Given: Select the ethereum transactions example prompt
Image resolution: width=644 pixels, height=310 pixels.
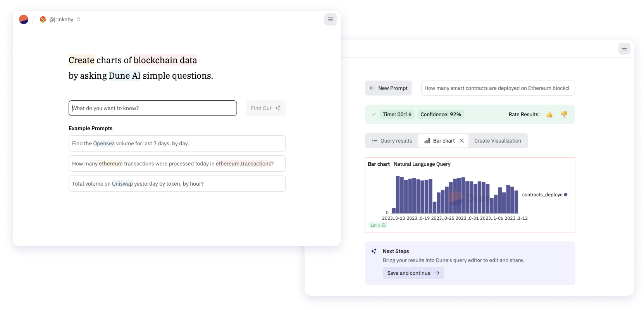Looking at the screenshot, I should pos(177,164).
